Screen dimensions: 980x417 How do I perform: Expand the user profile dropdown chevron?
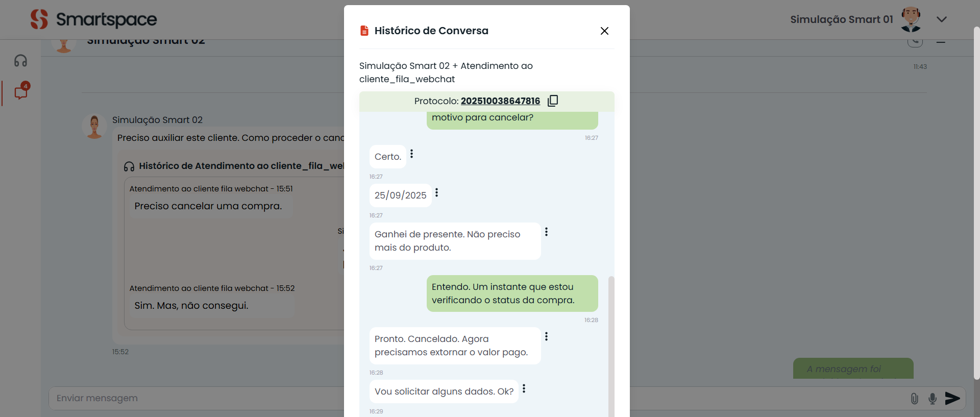(942, 19)
